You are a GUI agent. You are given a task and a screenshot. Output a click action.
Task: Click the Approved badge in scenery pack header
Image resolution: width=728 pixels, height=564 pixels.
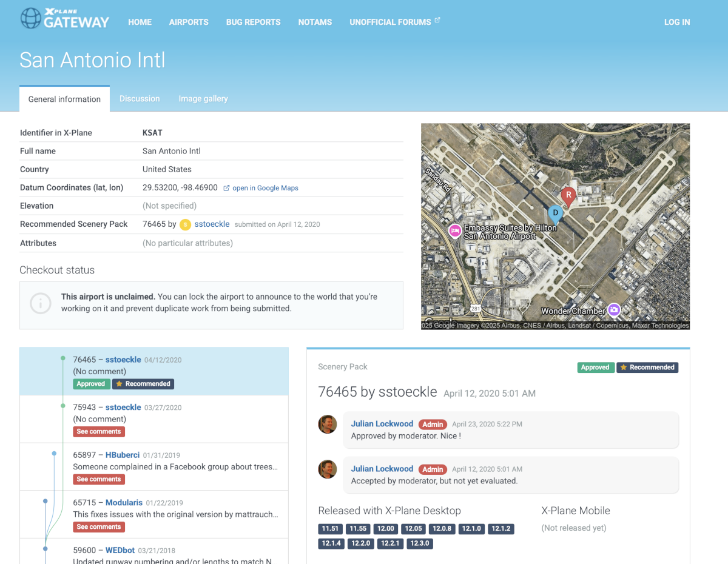[x=595, y=368]
